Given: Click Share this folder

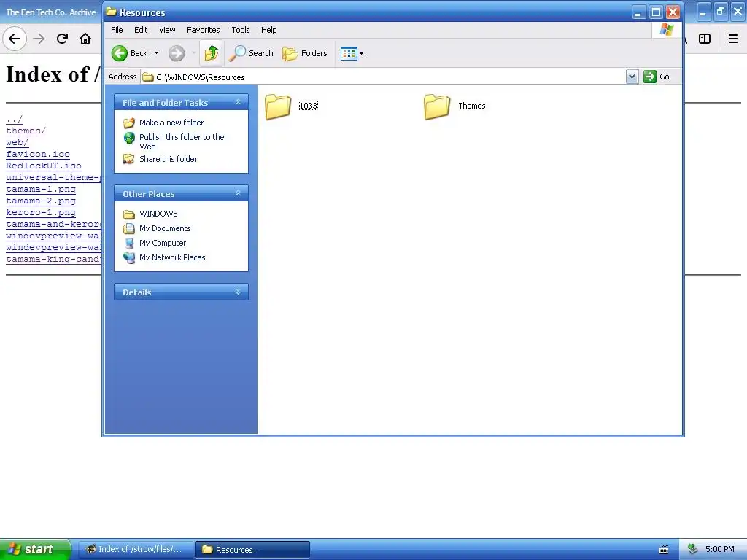Looking at the screenshot, I should (x=169, y=159).
